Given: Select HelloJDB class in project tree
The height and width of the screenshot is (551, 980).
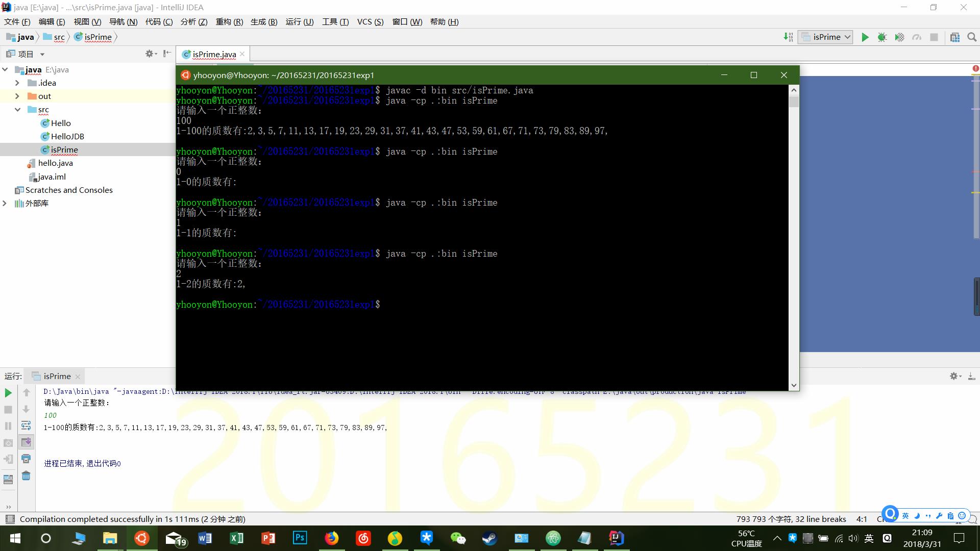Looking at the screenshot, I should click(67, 137).
